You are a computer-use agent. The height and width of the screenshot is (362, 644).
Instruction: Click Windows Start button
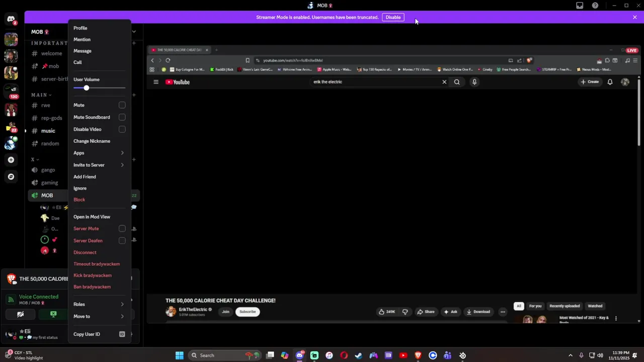pos(180,355)
